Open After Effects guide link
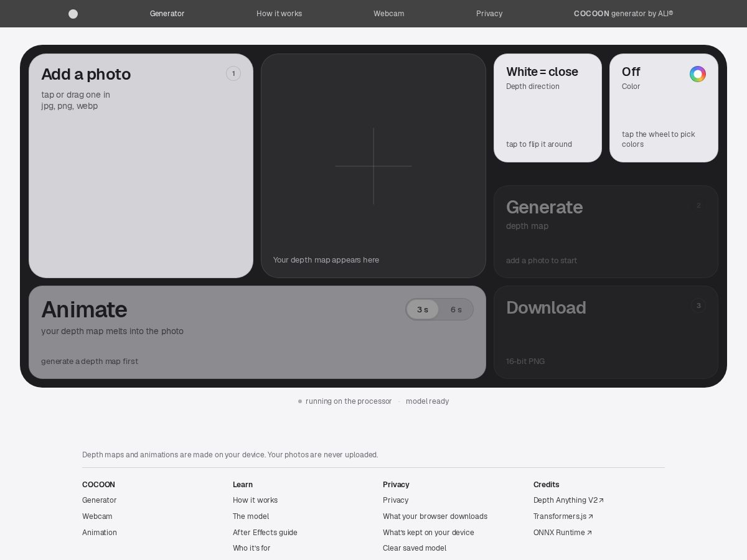The image size is (747, 560). (x=265, y=533)
